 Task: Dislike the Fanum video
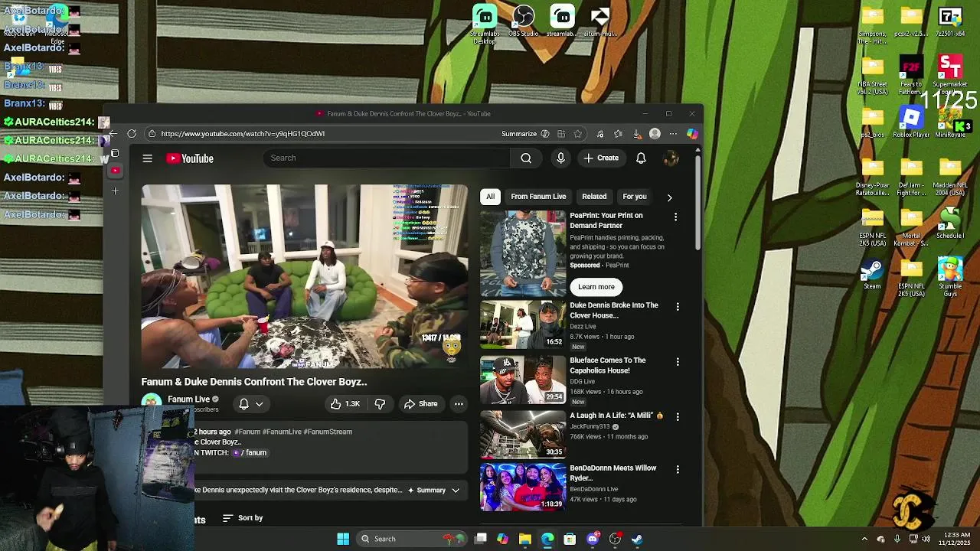[x=380, y=403]
